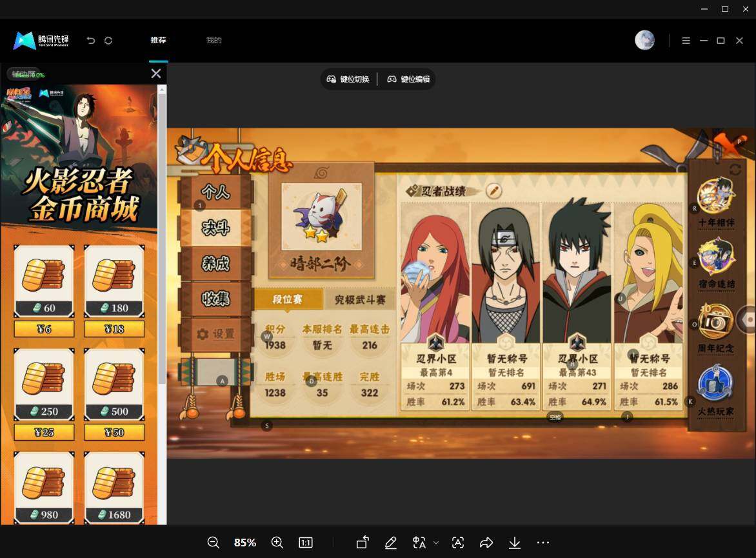Click the 键位编辑 button

[x=409, y=79]
